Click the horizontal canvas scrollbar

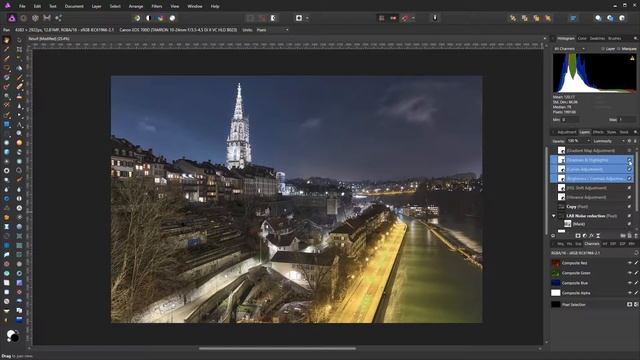click(277, 349)
